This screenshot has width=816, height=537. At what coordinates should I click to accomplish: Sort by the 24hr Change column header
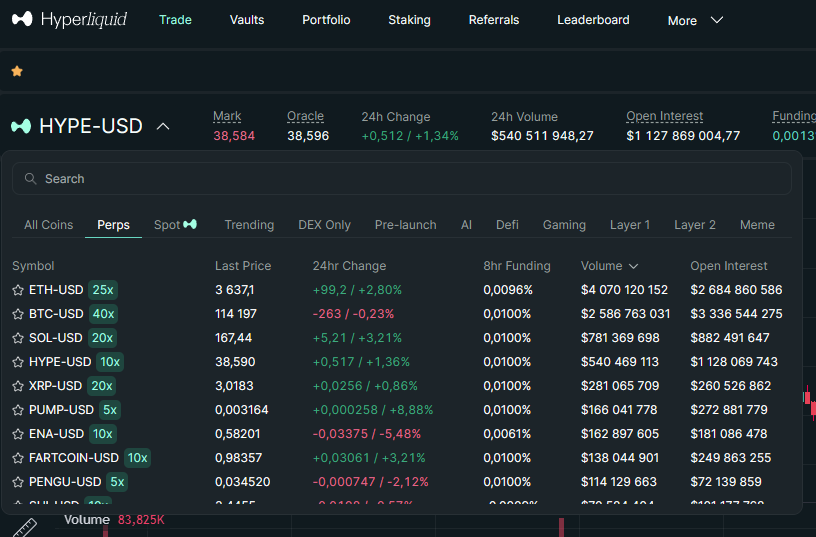[349, 266]
